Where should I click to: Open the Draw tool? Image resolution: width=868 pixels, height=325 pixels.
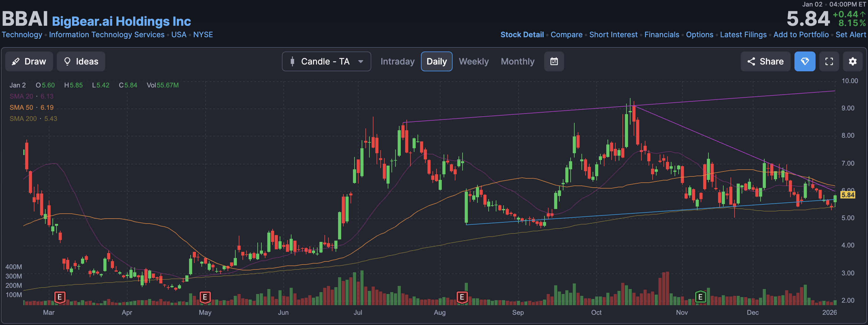pyautogui.click(x=29, y=61)
